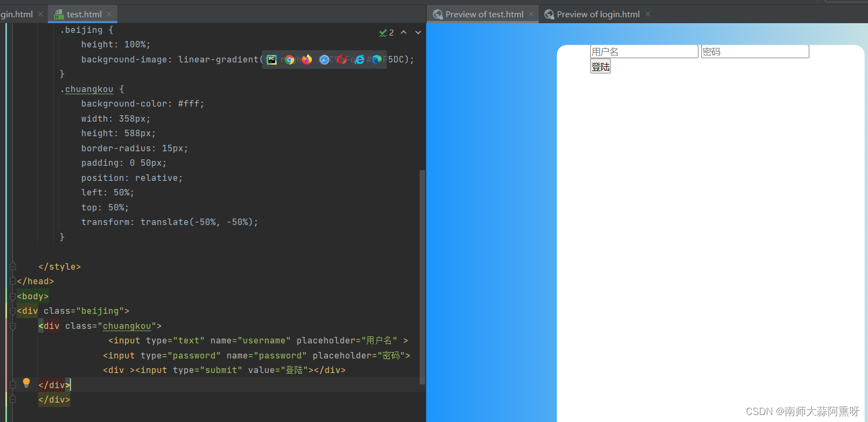Close the Preview of test.html tab
The image size is (868, 422).
point(531,14)
